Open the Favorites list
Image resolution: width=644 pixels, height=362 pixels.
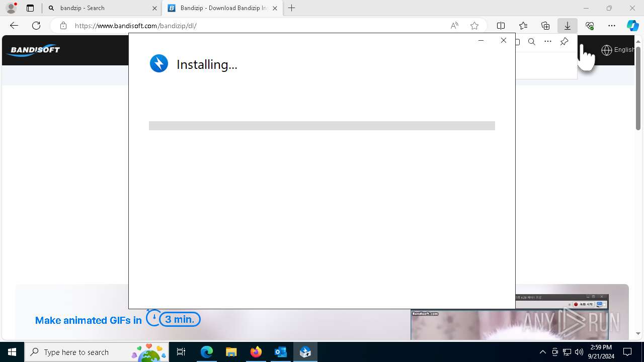523,26
